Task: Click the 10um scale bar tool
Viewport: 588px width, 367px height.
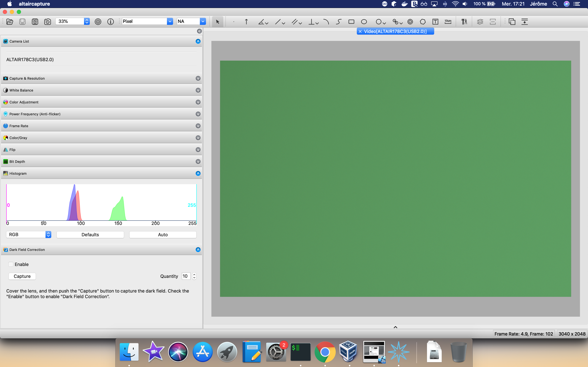Action: click(448, 22)
